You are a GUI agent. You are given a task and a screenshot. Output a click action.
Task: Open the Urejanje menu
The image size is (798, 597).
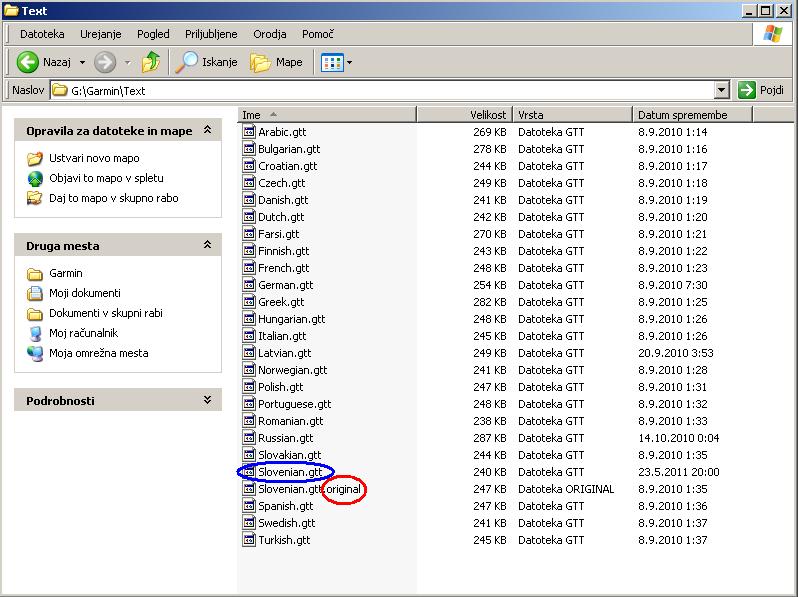(x=101, y=34)
